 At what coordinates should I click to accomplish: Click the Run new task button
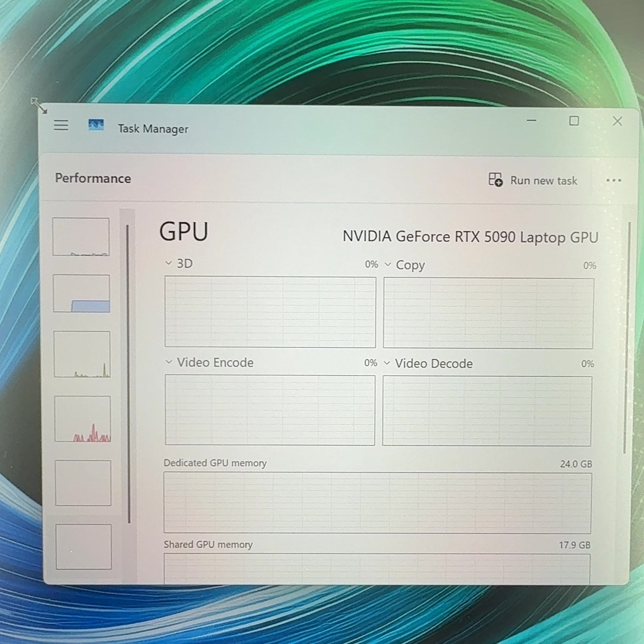click(x=533, y=180)
